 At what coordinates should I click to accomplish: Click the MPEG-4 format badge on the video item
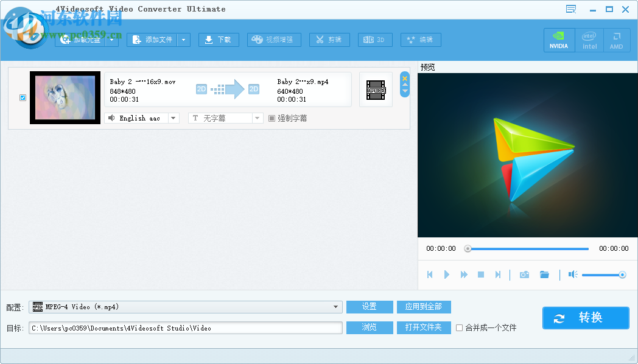(376, 89)
